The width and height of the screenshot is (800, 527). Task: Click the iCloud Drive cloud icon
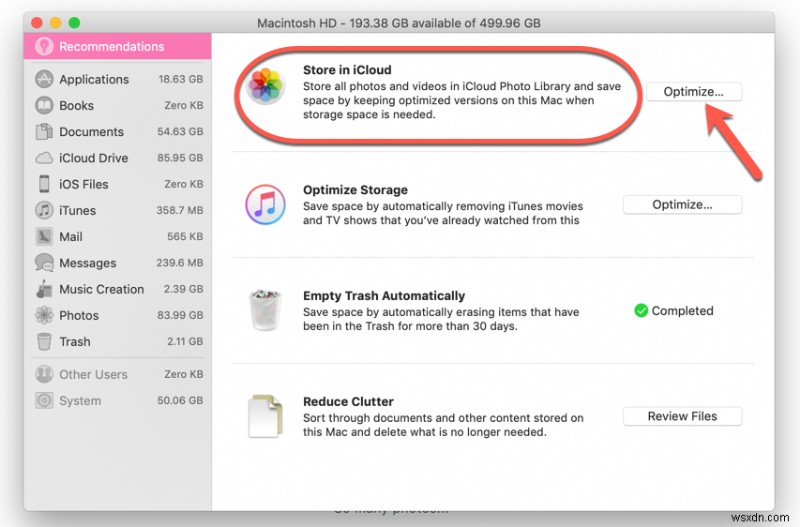[x=44, y=158]
